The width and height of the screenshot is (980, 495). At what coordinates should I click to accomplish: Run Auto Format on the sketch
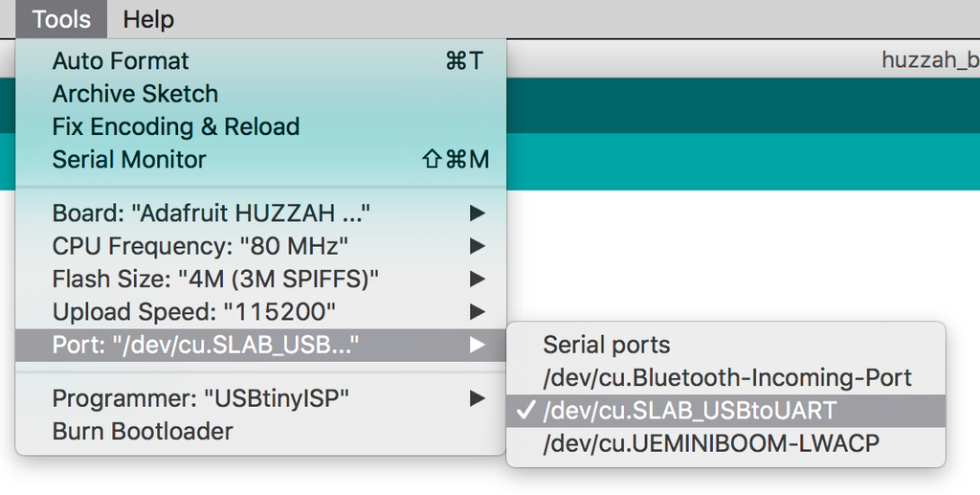tap(121, 61)
